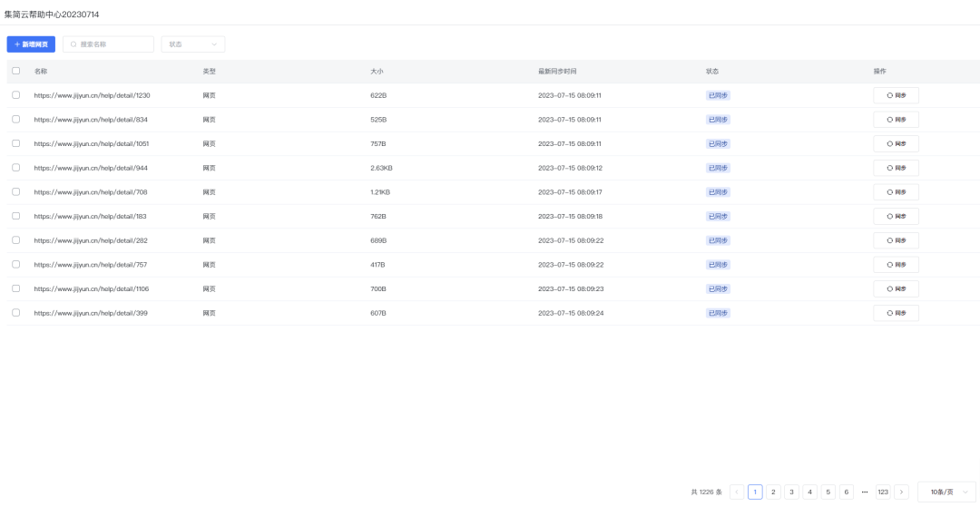The width and height of the screenshot is (980, 507).
Task: Open the detail/1106 URL link
Action: click(92, 288)
